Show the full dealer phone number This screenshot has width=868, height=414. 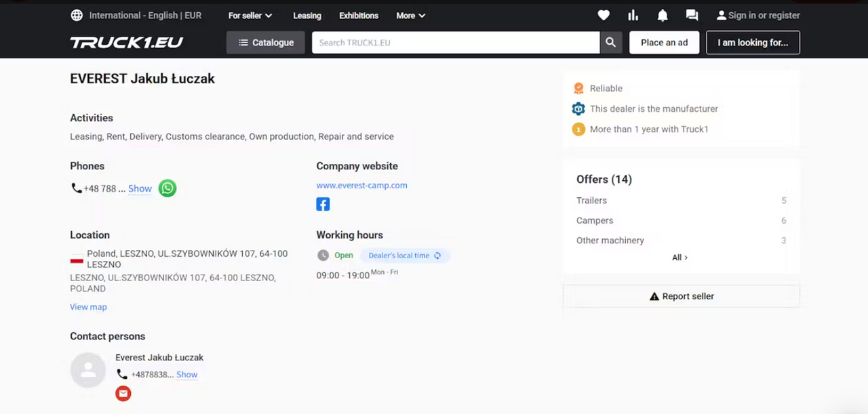(140, 188)
